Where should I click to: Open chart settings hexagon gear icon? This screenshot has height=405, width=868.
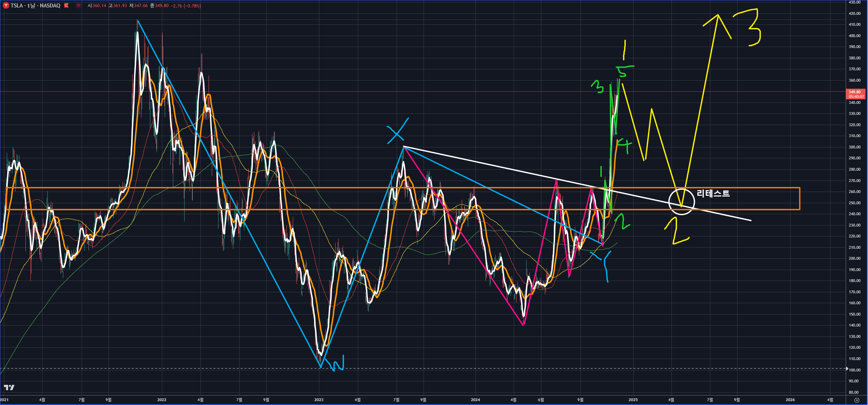(856, 400)
